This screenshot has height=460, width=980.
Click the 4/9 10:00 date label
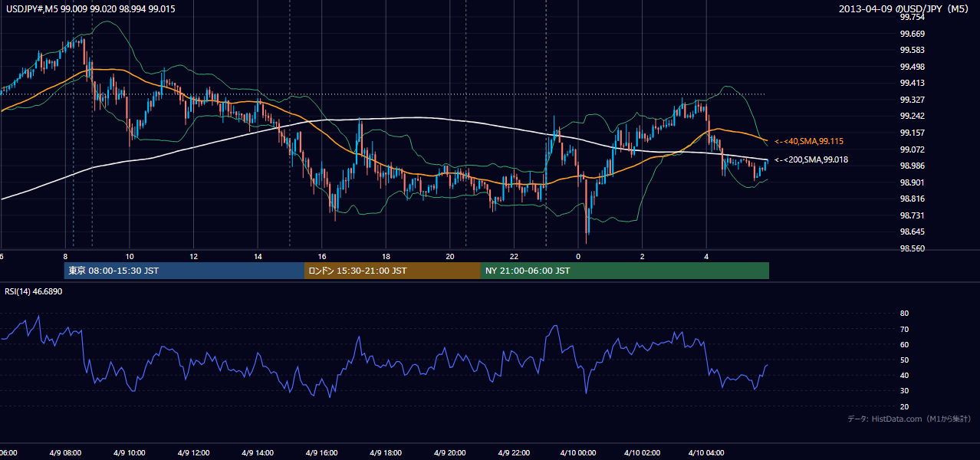[x=129, y=453]
